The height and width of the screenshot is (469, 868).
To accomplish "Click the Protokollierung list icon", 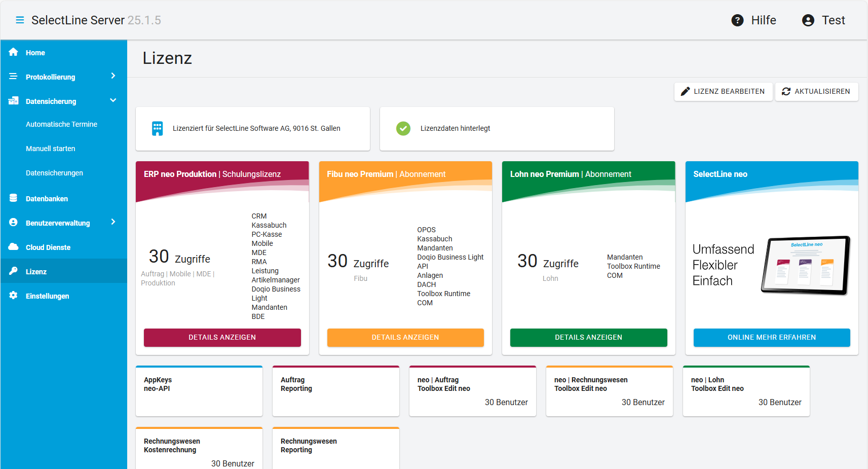I will pos(13,77).
